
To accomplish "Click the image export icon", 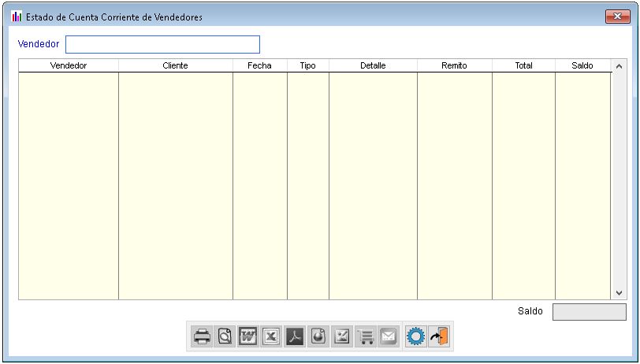I will point(341,336).
